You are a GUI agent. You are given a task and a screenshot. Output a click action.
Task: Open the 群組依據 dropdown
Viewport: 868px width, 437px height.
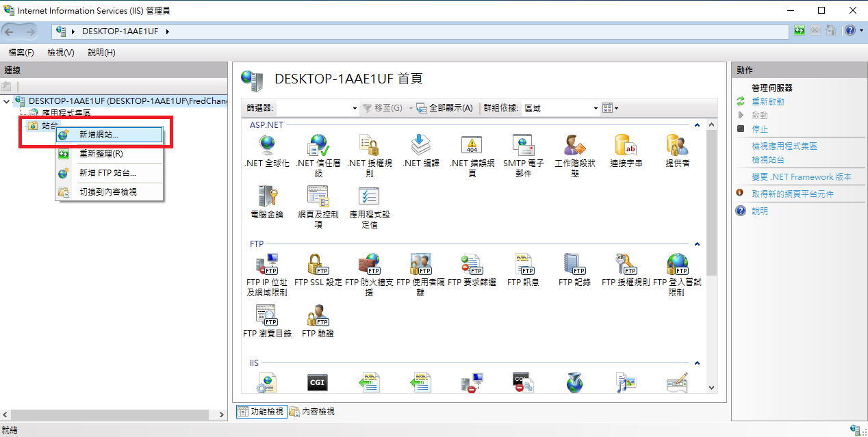(596, 108)
